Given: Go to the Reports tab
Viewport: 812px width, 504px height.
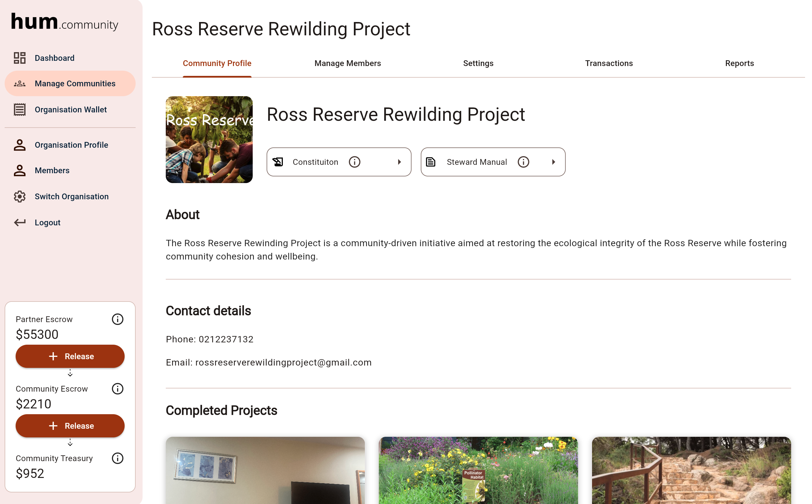Looking at the screenshot, I should [x=739, y=63].
